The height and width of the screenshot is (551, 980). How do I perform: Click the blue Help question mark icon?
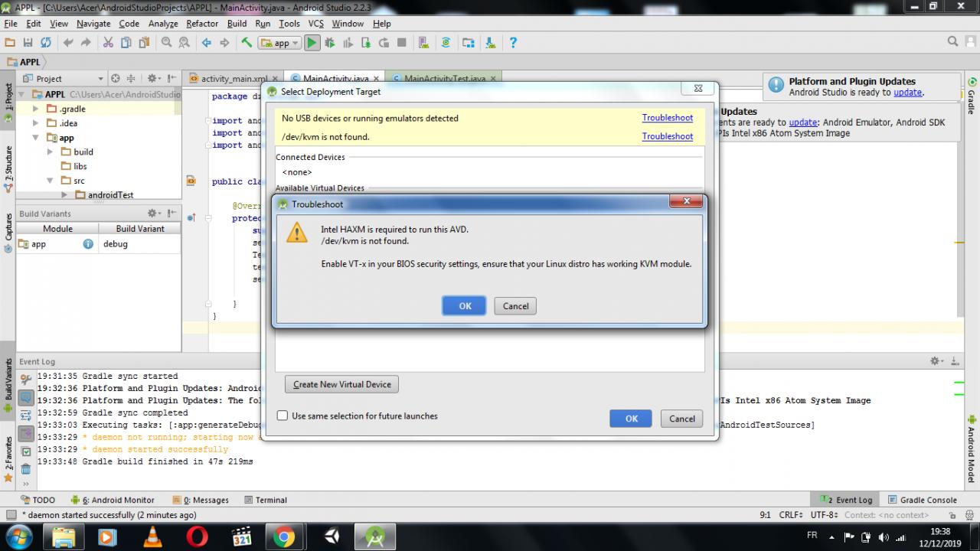[x=513, y=43]
